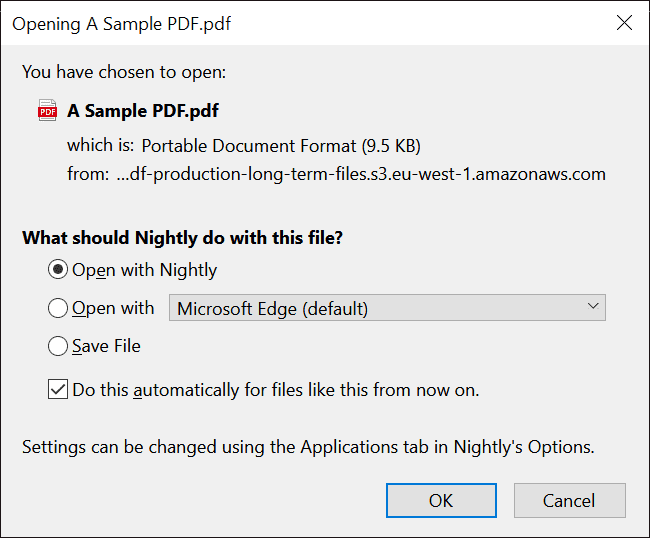Click the red PDF file icon
Image resolution: width=650 pixels, height=538 pixels.
point(48,110)
